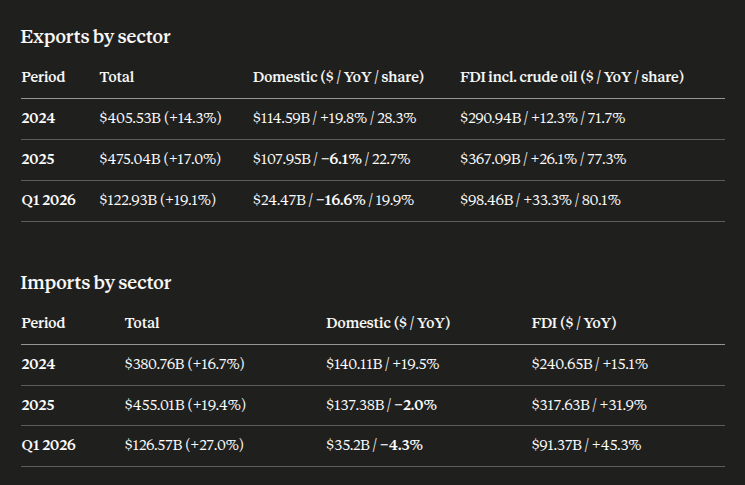
Task: Click the 'Imports by sector' heading
Action: pyautogui.click(x=96, y=283)
